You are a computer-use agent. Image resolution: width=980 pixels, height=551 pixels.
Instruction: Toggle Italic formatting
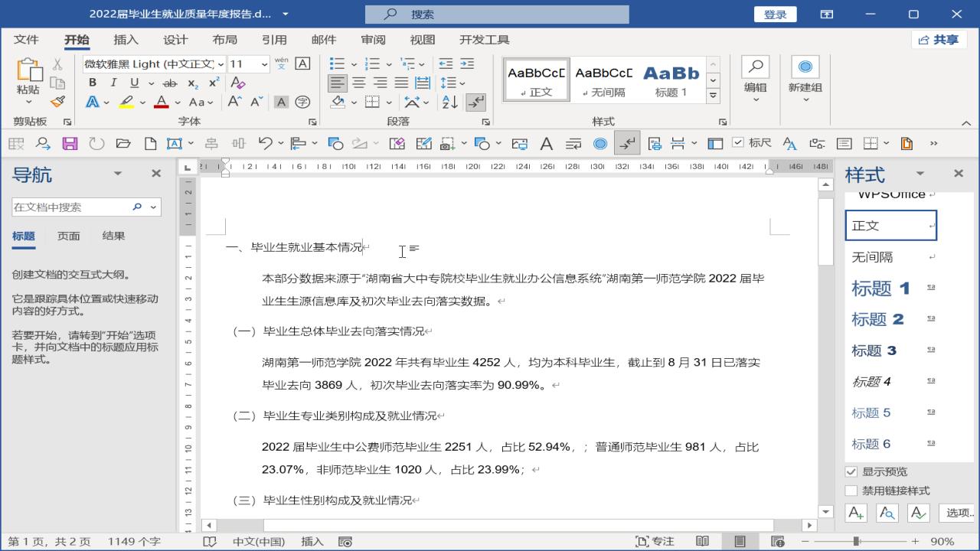[x=113, y=83]
